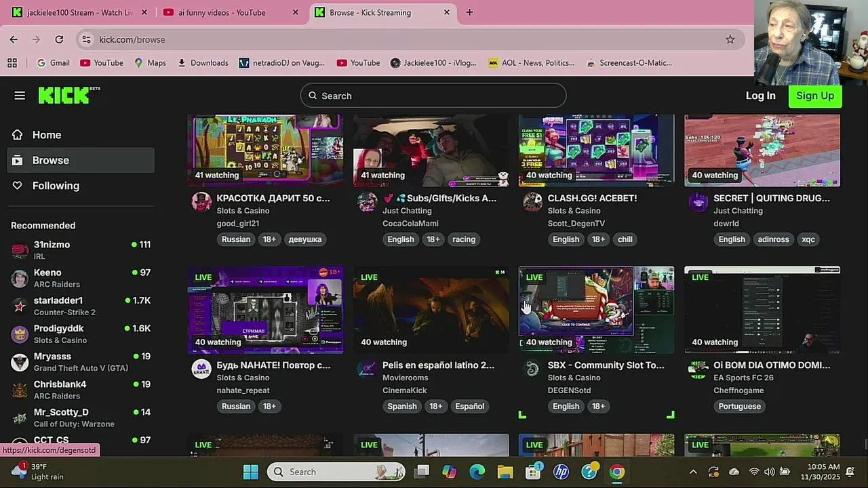
Task: Open the Pelis en español latino stream thumbnail
Action: coord(431,310)
